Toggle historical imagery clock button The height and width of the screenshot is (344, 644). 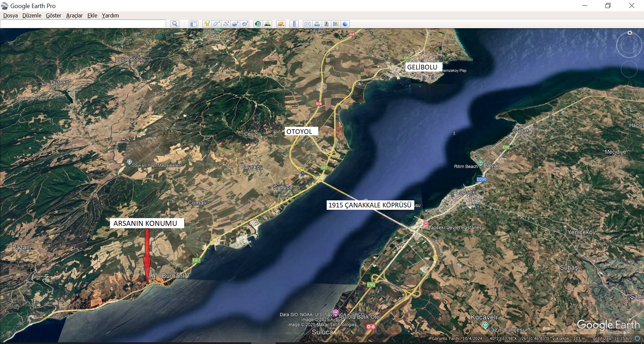258,24
